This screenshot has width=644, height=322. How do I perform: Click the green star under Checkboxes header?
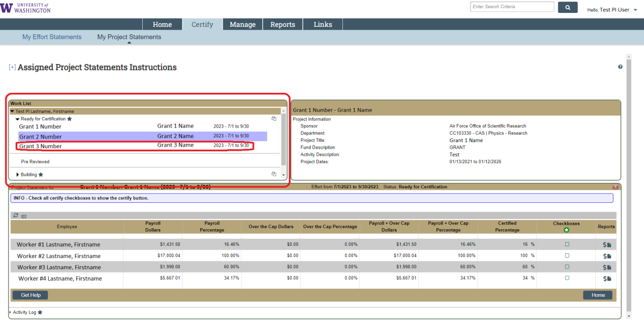point(566,230)
